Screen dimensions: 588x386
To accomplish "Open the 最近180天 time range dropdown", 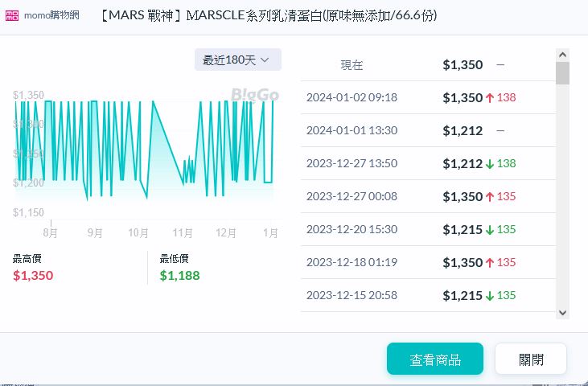I will pyautogui.click(x=237, y=60).
